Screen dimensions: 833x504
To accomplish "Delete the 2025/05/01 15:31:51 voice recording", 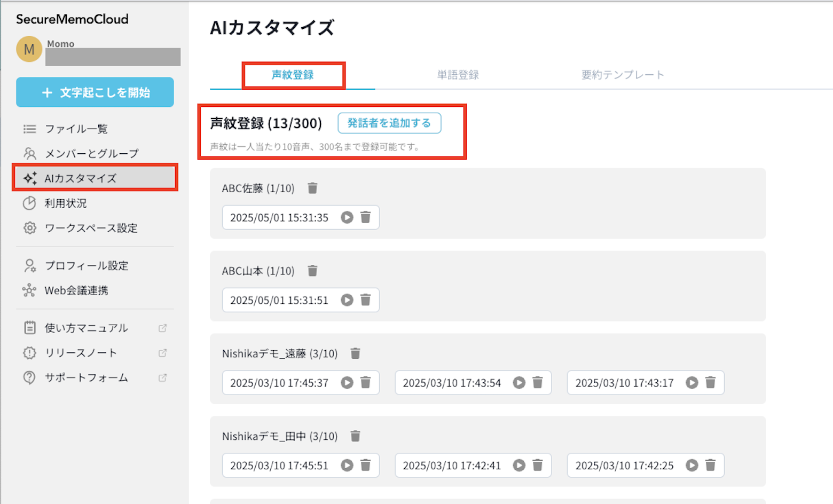I will pyautogui.click(x=365, y=300).
